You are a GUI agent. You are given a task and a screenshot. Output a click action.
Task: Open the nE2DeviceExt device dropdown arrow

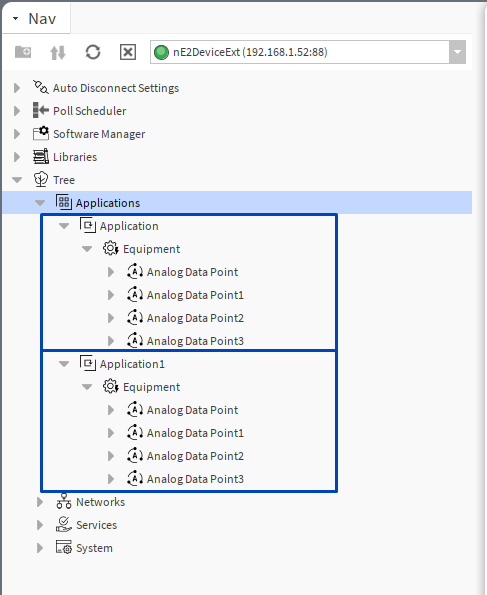click(x=457, y=52)
